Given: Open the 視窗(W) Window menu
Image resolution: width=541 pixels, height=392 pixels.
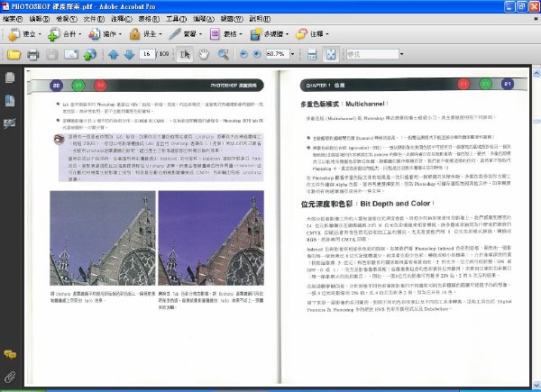Looking at the screenshot, I should coord(232,19).
